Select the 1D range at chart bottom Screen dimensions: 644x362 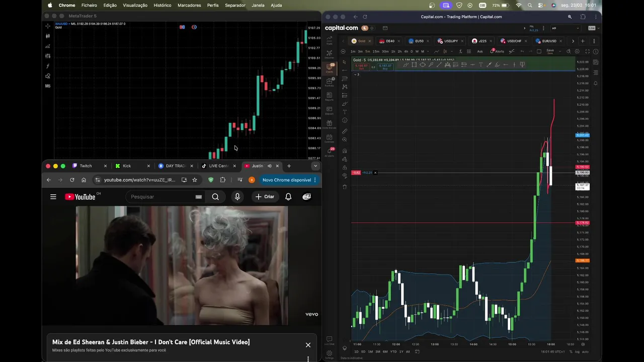coord(356,351)
